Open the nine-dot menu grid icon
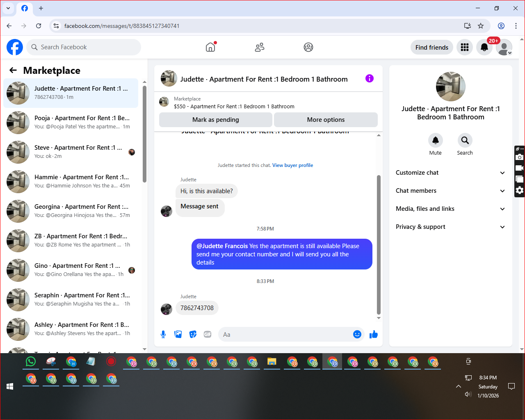Screen dimensions: 525x420 465,47
